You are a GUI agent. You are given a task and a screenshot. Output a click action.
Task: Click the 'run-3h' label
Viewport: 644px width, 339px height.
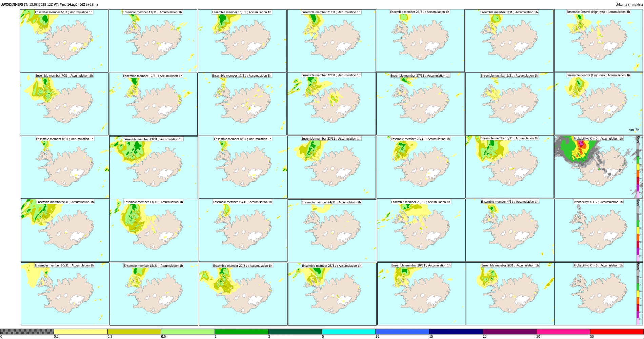tap(633, 130)
